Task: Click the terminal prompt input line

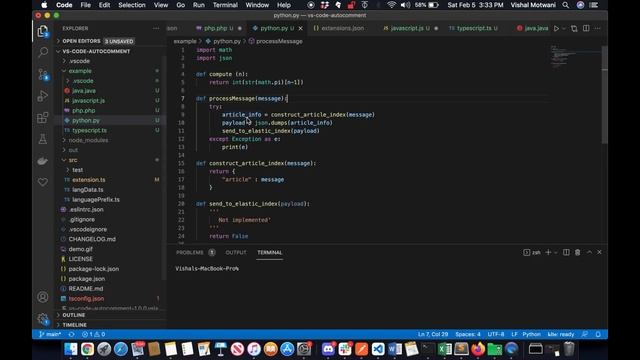Action: pyautogui.click(x=207, y=269)
